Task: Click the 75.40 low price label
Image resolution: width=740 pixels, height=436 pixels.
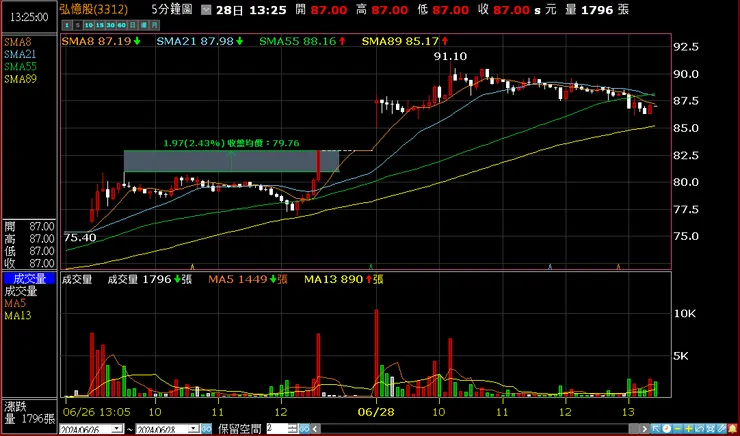Action: (80, 237)
